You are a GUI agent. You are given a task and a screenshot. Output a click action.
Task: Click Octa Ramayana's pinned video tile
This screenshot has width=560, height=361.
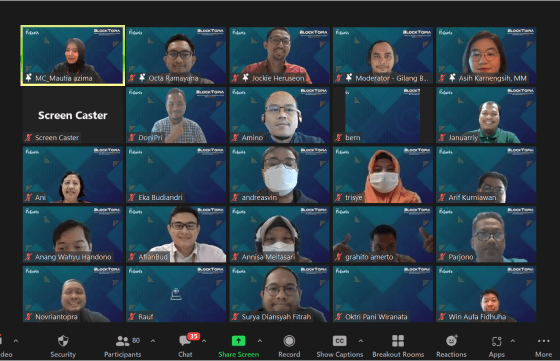point(176,55)
